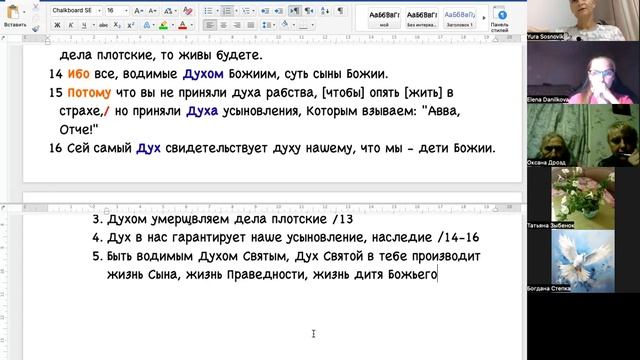Click left indent marker on upper ruler

click(x=47, y=41)
